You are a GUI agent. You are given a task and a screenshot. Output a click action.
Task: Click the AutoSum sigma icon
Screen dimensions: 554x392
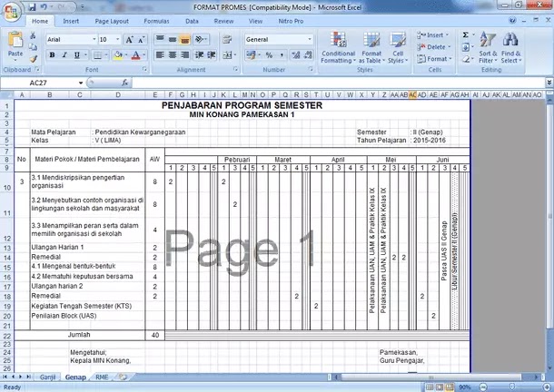pos(466,35)
